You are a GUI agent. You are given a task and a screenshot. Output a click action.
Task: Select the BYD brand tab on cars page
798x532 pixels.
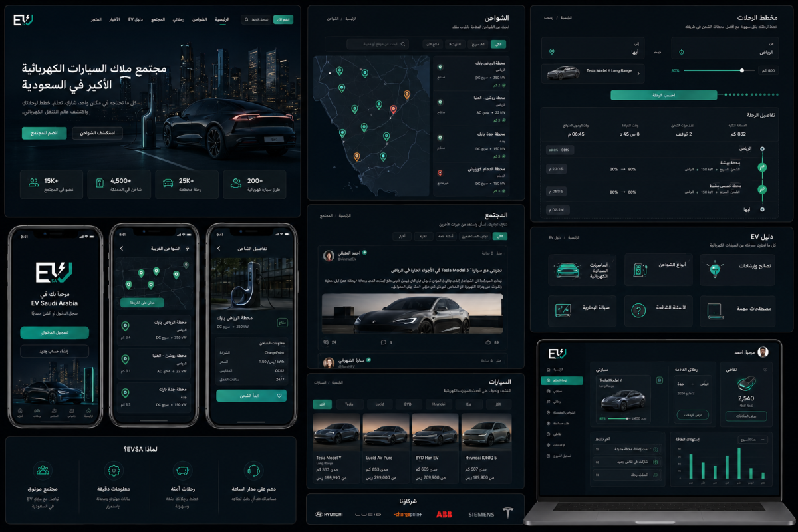pyautogui.click(x=408, y=404)
